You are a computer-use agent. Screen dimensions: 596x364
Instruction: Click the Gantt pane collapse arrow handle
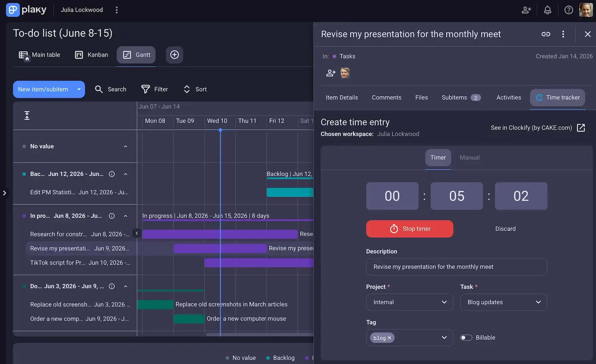click(137, 233)
